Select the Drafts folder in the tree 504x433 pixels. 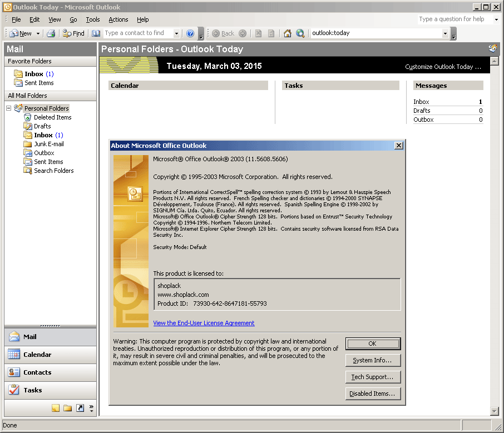pos(42,126)
